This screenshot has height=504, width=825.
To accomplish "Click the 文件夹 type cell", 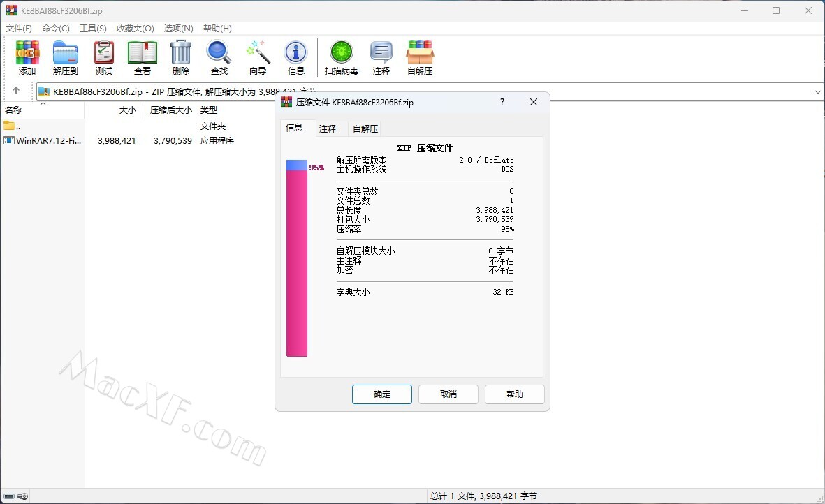I will point(213,126).
